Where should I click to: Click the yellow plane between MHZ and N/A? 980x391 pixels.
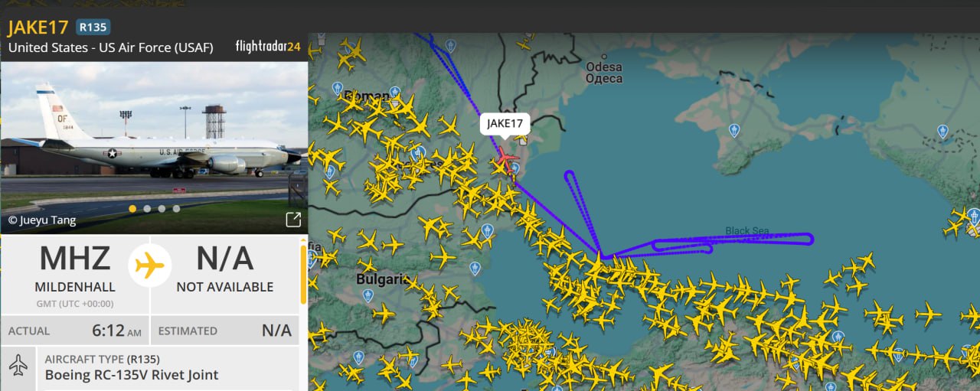(150, 266)
